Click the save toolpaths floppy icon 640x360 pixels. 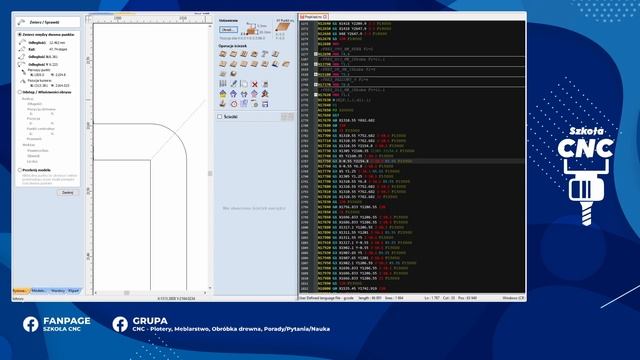[265, 104]
